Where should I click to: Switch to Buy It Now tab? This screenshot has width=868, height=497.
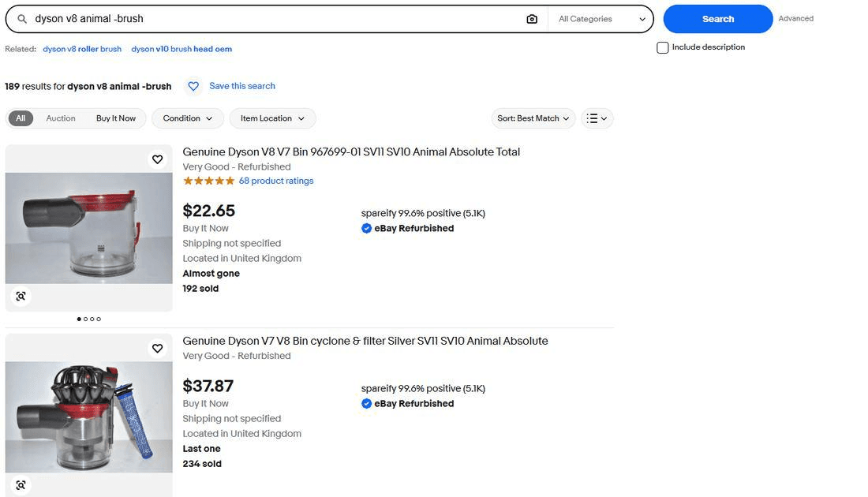[x=116, y=118]
